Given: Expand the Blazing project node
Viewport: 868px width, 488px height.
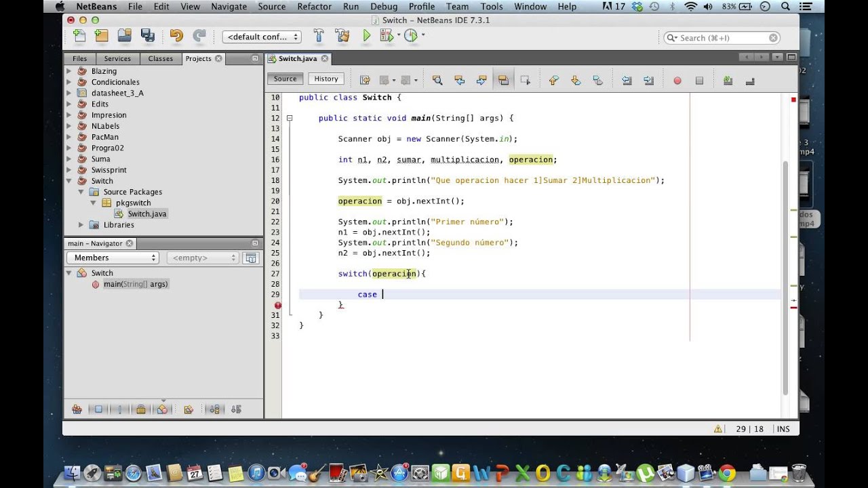Looking at the screenshot, I should click(x=69, y=71).
